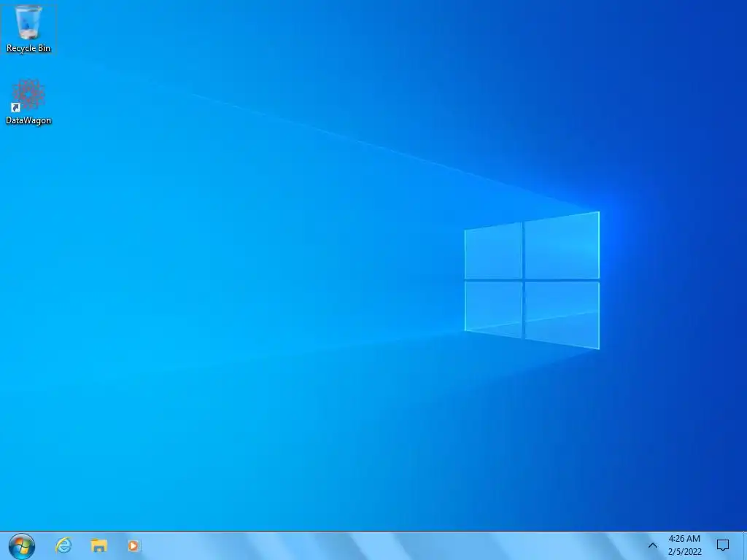Launch Internet Explorer from taskbar

pyautogui.click(x=63, y=545)
